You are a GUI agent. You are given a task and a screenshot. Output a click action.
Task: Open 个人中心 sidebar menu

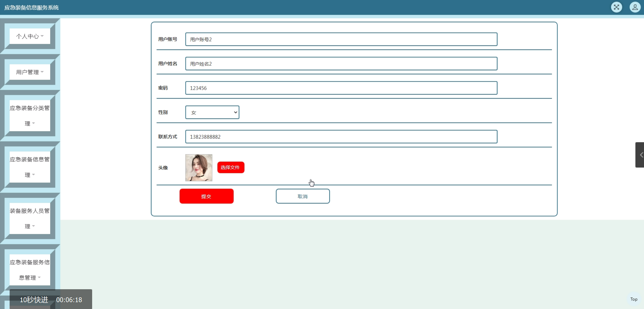[x=30, y=36]
